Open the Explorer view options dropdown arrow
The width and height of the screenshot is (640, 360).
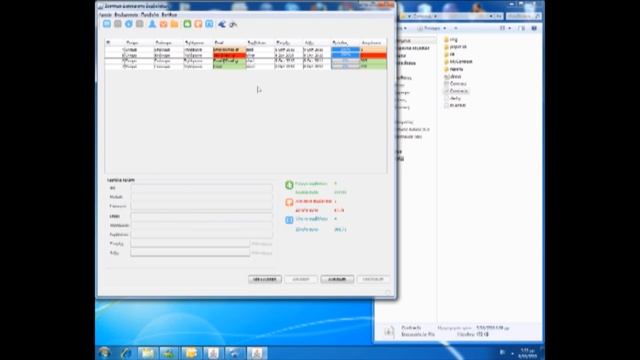click(510, 28)
